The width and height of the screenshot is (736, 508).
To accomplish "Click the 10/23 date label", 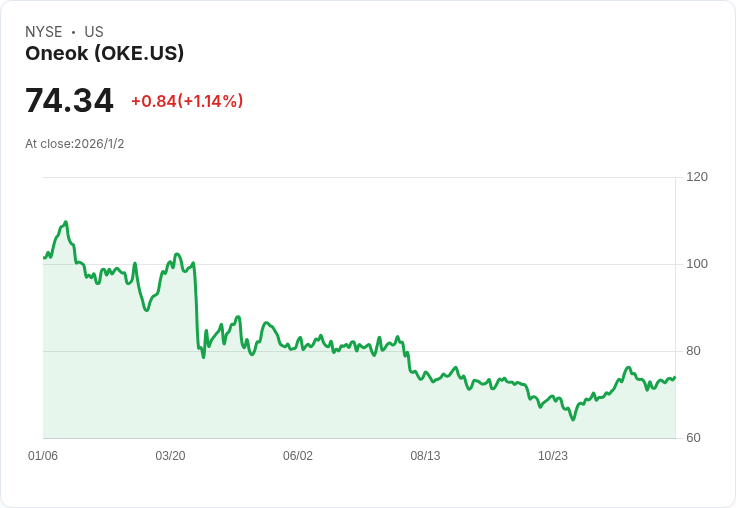I will pyautogui.click(x=553, y=456).
